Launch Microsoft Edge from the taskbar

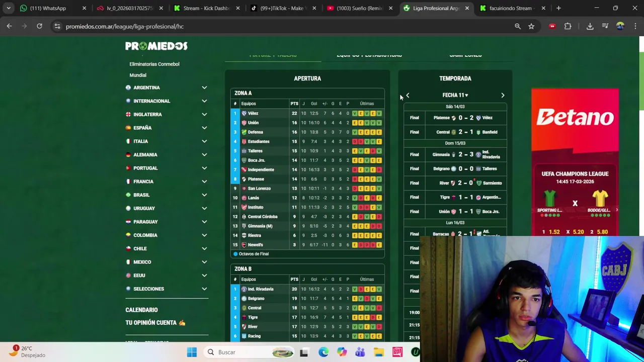tap(323, 352)
